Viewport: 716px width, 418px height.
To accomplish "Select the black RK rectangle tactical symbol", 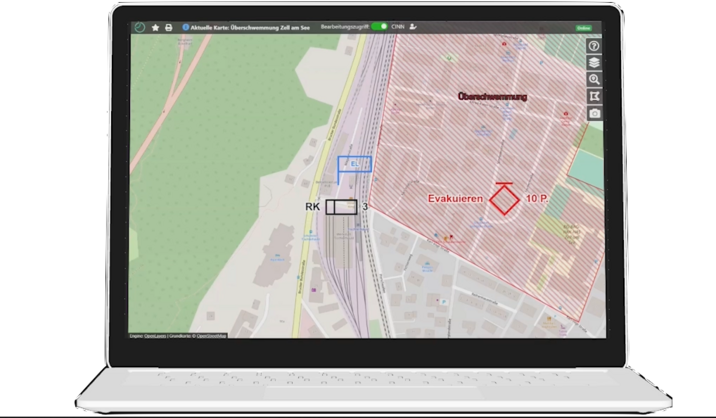I will click(x=341, y=206).
